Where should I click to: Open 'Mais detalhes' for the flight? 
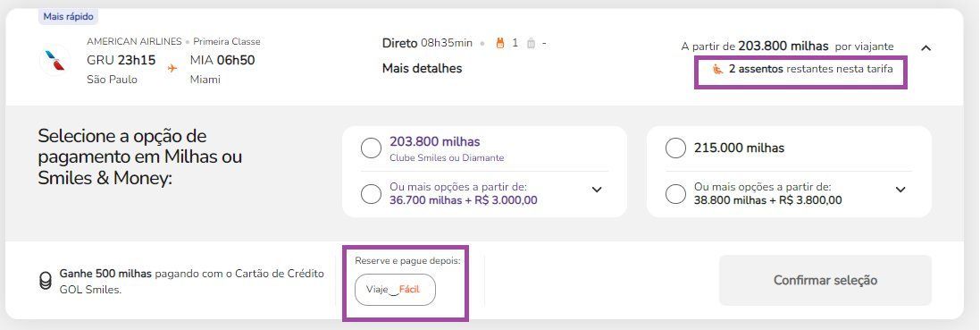(422, 68)
